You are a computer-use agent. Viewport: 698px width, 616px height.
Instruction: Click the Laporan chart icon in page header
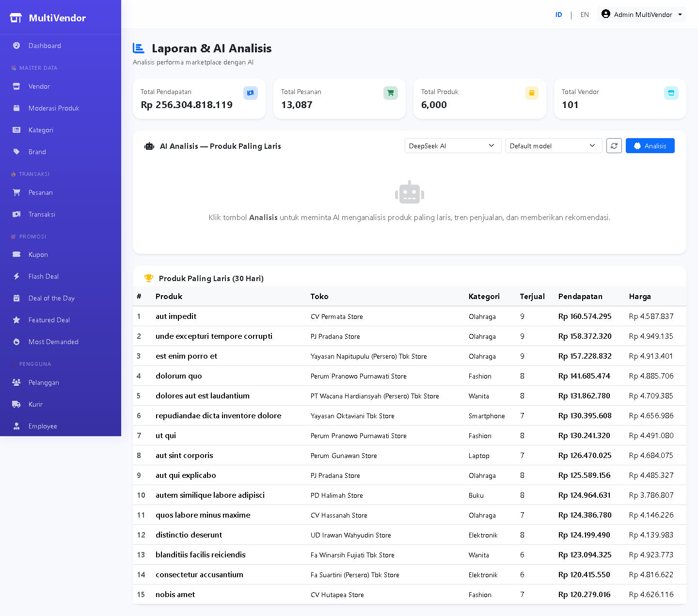[139, 48]
